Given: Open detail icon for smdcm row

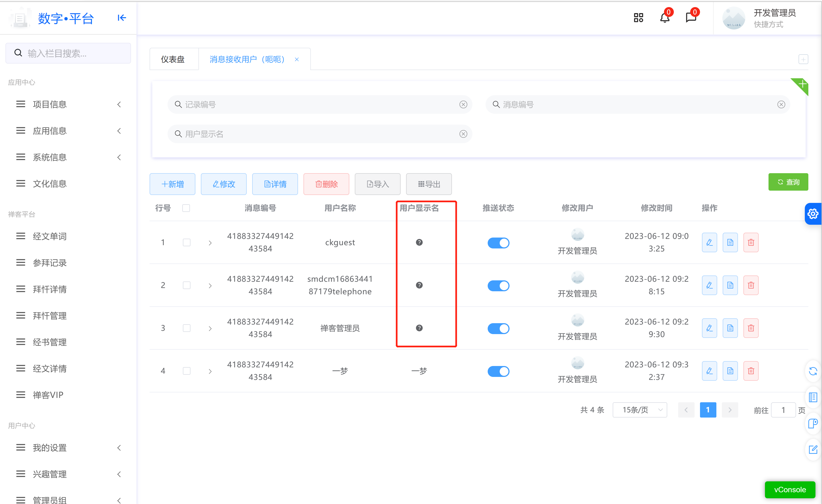Looking at the screenshot, I should pyautogui.click(x=730, y=285).
